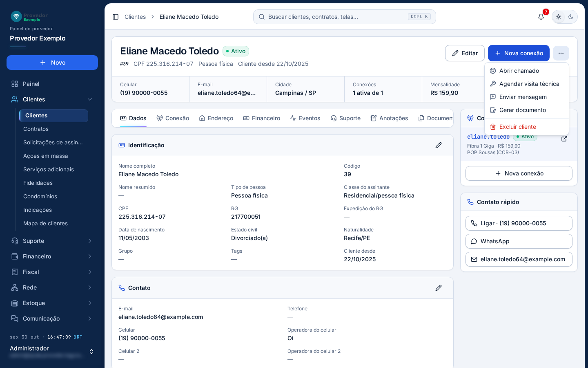
Task: Switch to the Conexão tab
Action: click(173, 118)
